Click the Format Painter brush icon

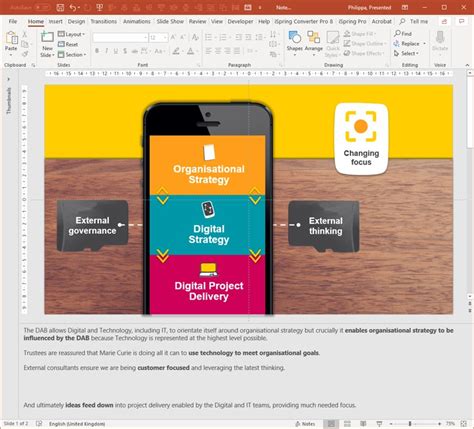pos(25,54)
